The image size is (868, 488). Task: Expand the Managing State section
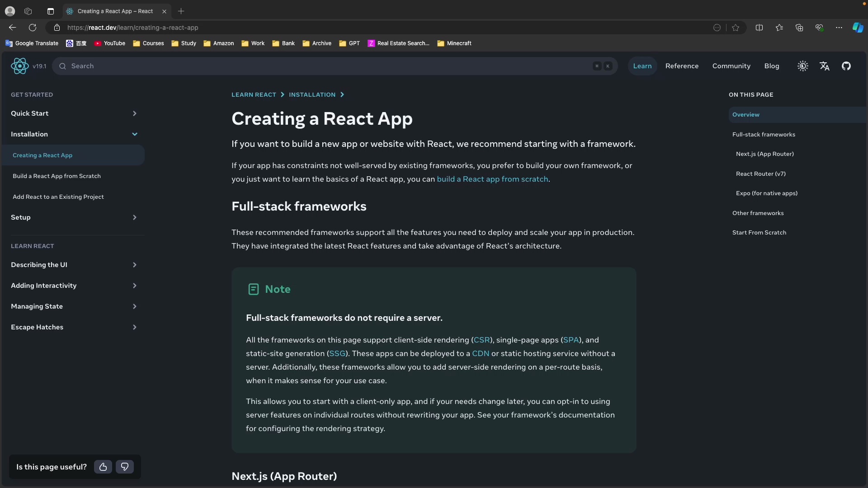coord(73,306)
